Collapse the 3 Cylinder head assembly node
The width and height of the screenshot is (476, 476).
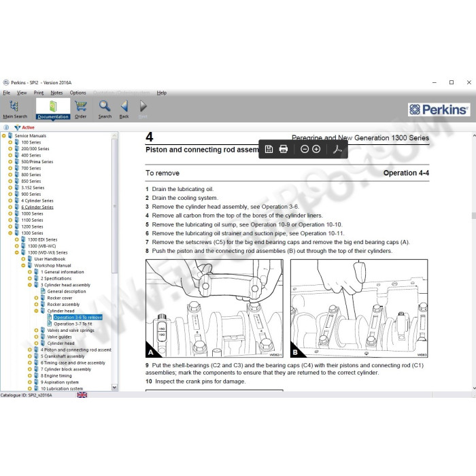click(29, 285)
